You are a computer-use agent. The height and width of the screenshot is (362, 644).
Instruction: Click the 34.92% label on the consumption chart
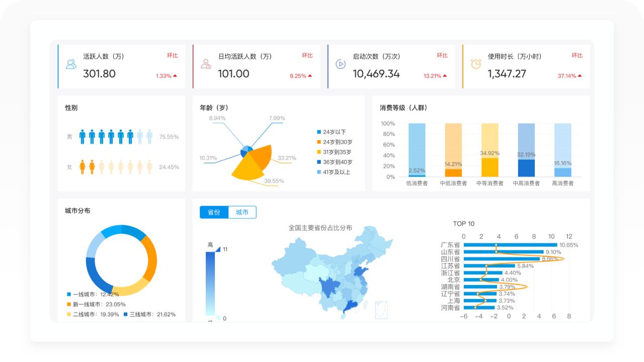490,153
